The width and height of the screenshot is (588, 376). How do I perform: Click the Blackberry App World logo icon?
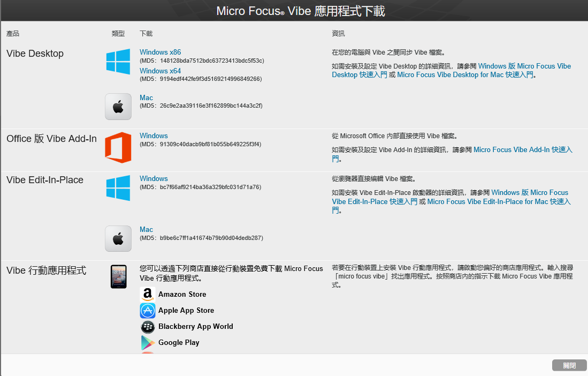148,327
